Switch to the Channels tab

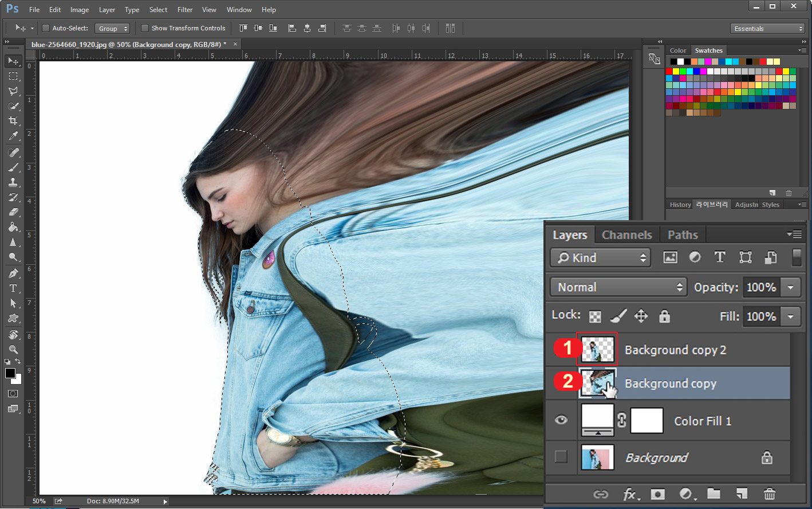626,235
